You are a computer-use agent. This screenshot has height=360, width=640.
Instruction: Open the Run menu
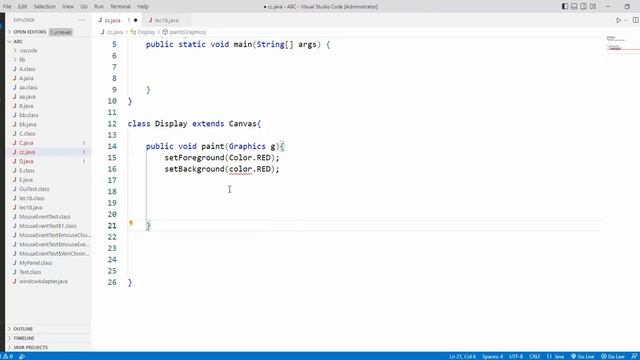point(99,7)
